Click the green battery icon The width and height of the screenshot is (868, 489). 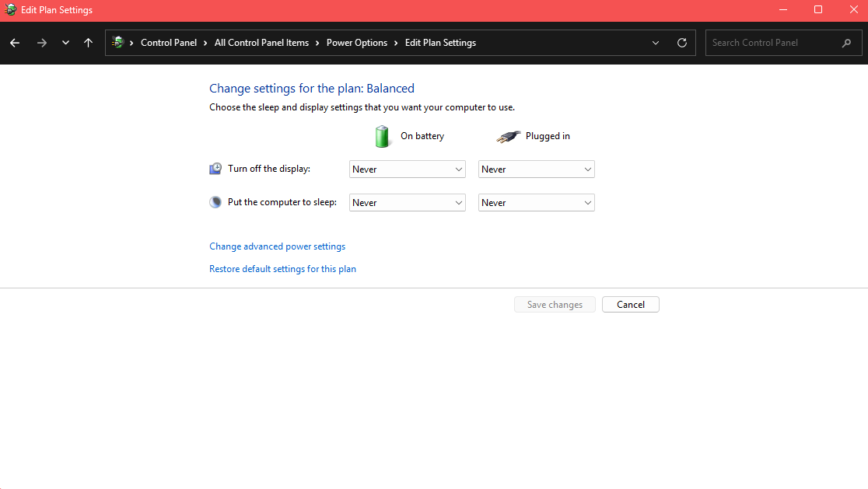pos(382,136)
